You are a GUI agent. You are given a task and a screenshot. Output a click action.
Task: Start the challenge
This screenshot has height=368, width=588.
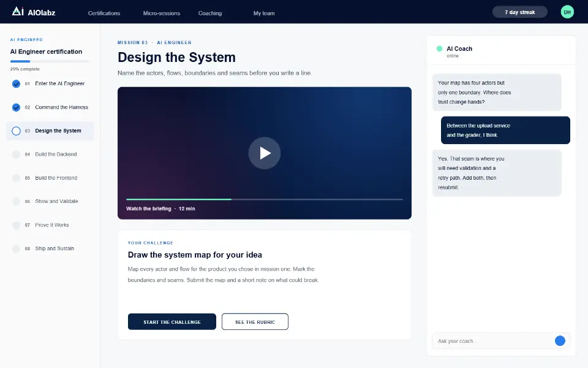[x=171, y=322]
